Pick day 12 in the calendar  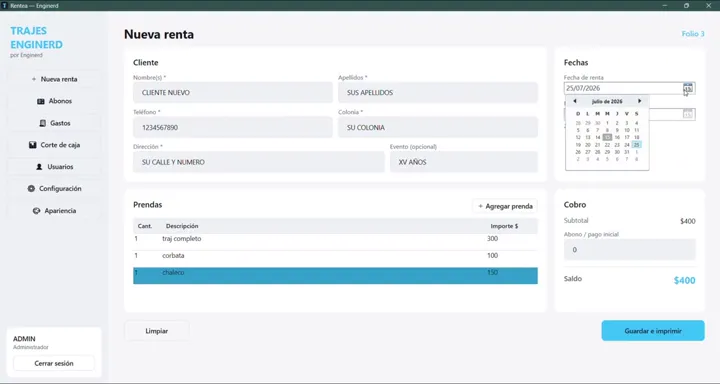(x=578, y=137)
